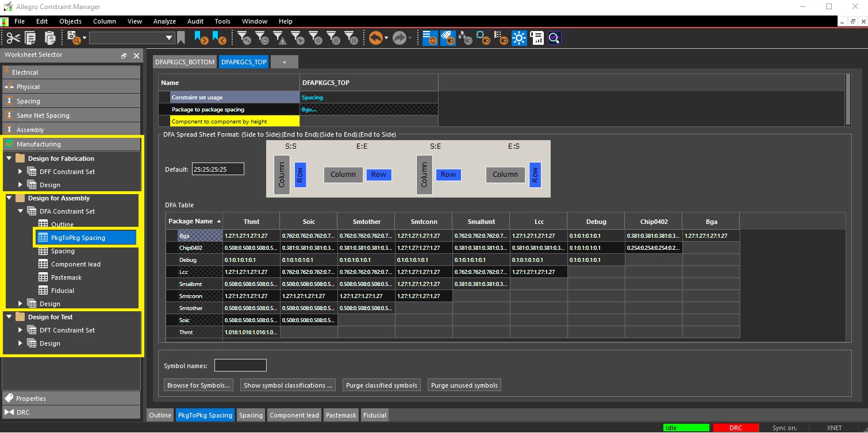The image size is (868, 433).
Task: Float the Worksheet Selector panel
Action: (124, 56)
